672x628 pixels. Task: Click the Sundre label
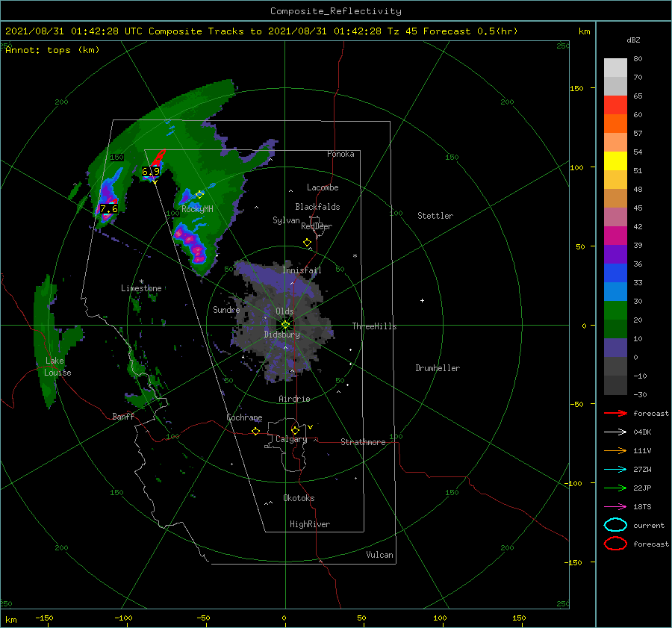tap(226, 309)
